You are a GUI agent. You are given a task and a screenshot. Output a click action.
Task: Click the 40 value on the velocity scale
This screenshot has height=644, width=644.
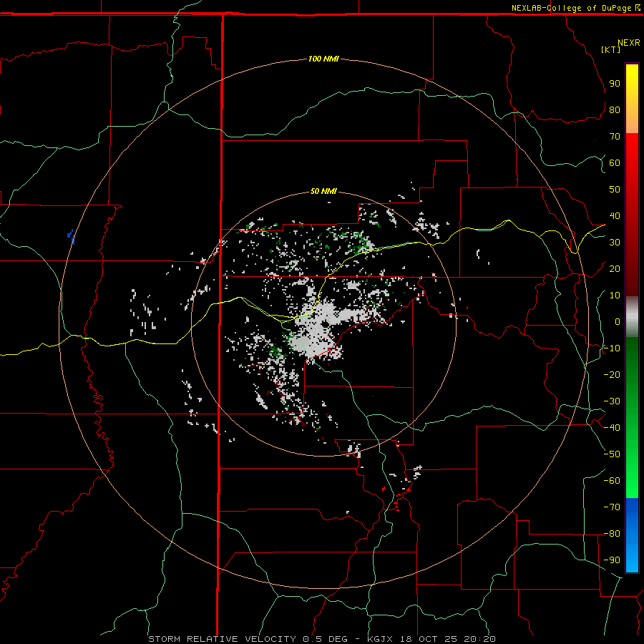point(615,215)
